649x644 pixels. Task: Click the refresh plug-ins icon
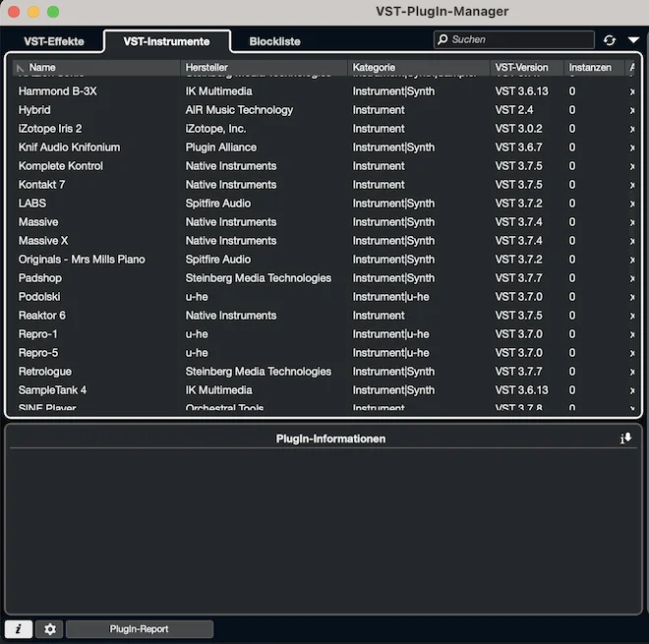pos(610,40)
